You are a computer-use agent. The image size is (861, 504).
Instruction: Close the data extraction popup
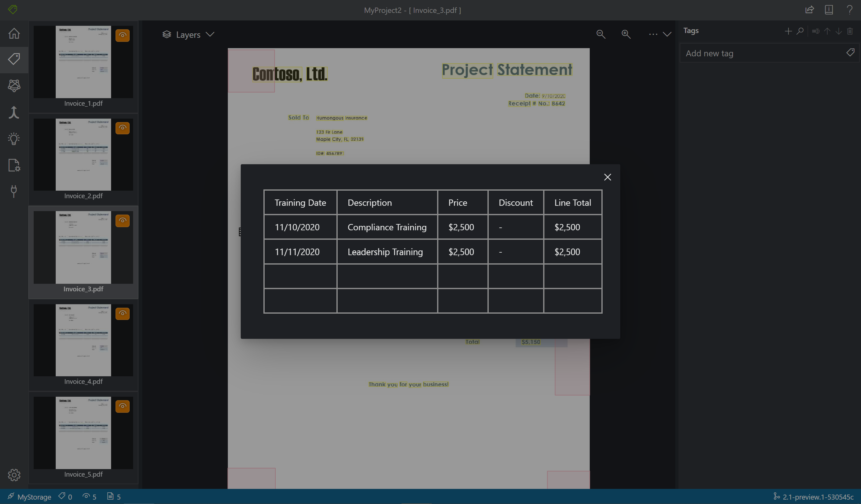[x=607, y=176]
